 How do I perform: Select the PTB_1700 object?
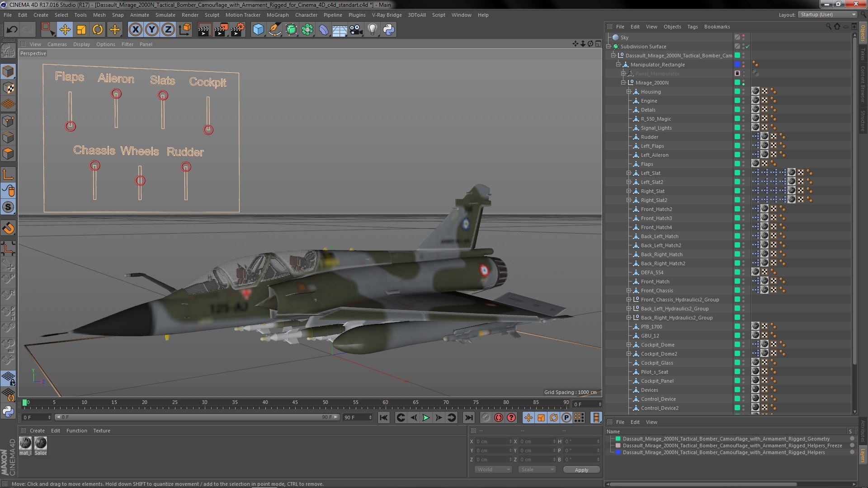point(651,327)
